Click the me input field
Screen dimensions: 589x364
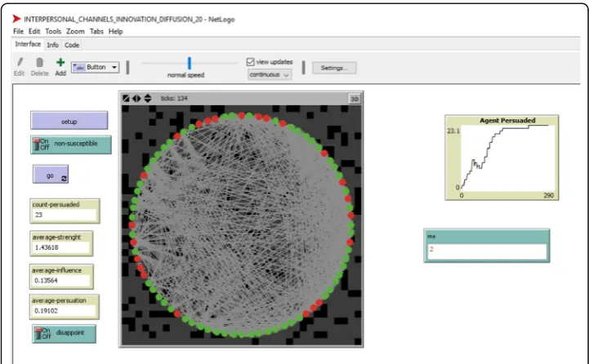pos(487,251)
